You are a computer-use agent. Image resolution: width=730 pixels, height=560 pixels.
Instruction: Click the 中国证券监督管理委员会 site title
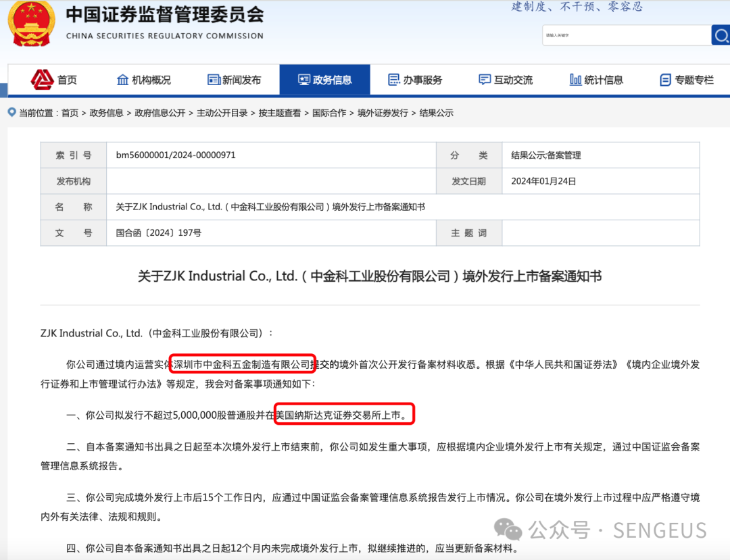tap(165, 15)
